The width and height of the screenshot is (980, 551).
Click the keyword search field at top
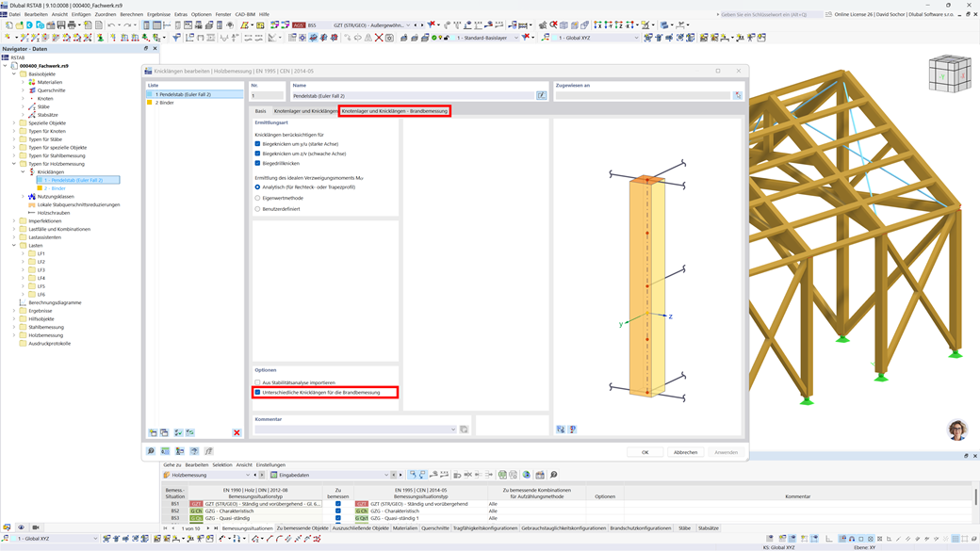tap(769, 14)
